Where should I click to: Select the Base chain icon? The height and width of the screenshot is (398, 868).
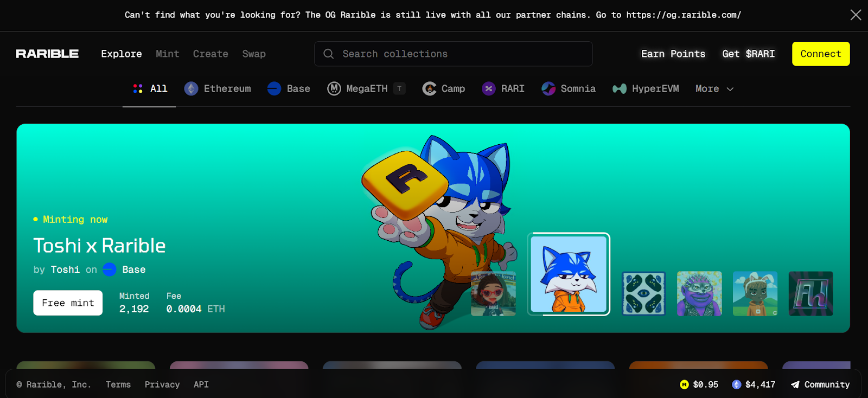[x=274, y=88]
